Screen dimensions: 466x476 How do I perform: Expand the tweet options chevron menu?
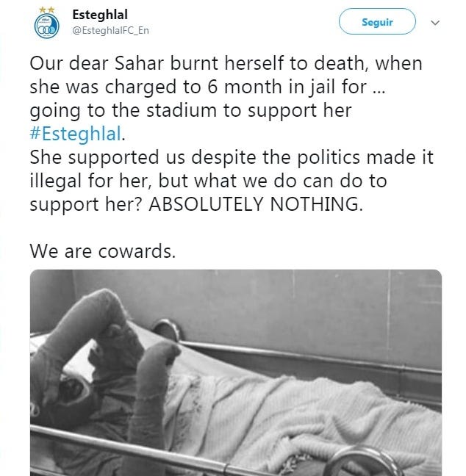point(435,23)
